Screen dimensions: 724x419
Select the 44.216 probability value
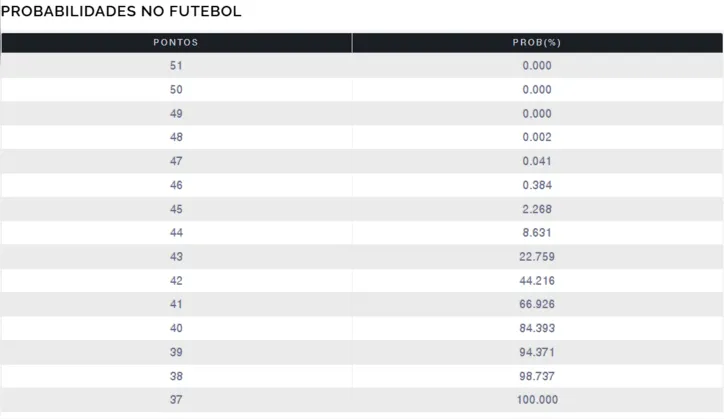[x=536, y=281]
